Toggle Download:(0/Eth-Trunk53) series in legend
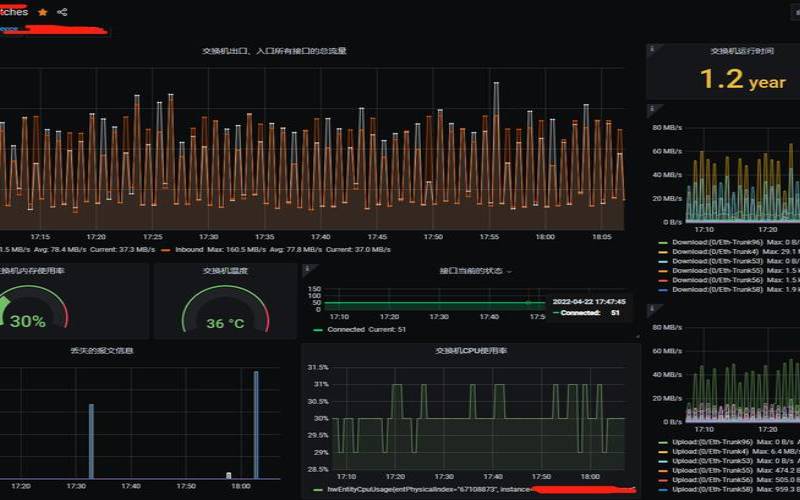The width and height of the screenshot is (800, 500). pos(717,261)
